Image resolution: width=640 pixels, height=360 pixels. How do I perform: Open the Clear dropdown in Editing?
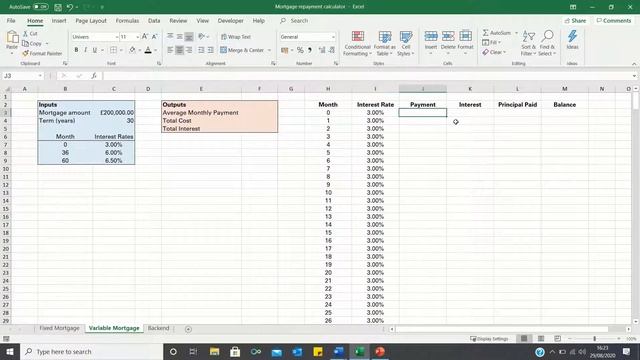pyautogui.click(x=494, y=52)
